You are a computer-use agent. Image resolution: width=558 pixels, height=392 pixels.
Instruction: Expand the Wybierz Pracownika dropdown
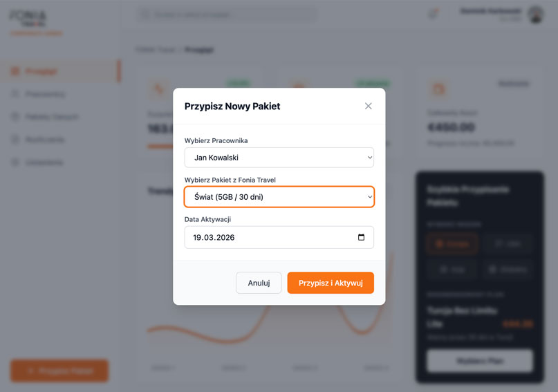(x=279, y=158)
